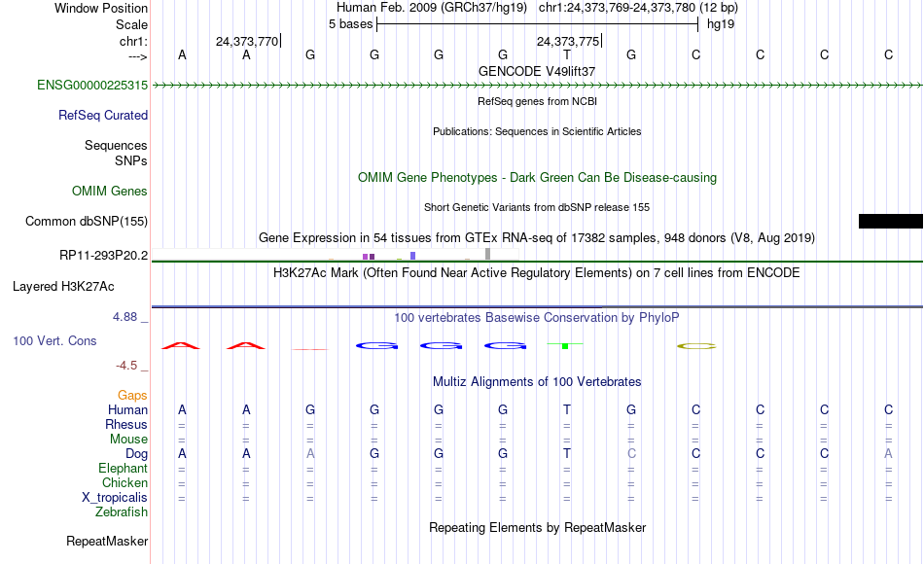
Task: Click the strand arrow label under chr1:
Action: point(137,56)
